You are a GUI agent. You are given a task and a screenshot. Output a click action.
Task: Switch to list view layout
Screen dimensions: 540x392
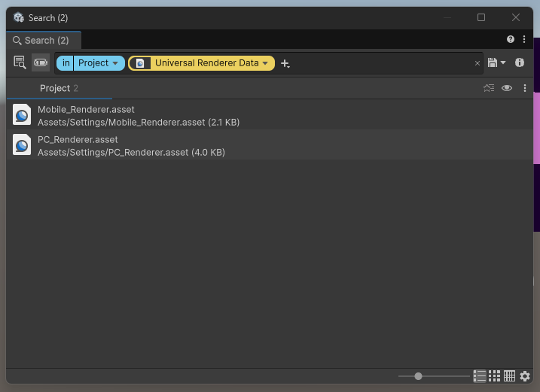(x=479, y=376)
